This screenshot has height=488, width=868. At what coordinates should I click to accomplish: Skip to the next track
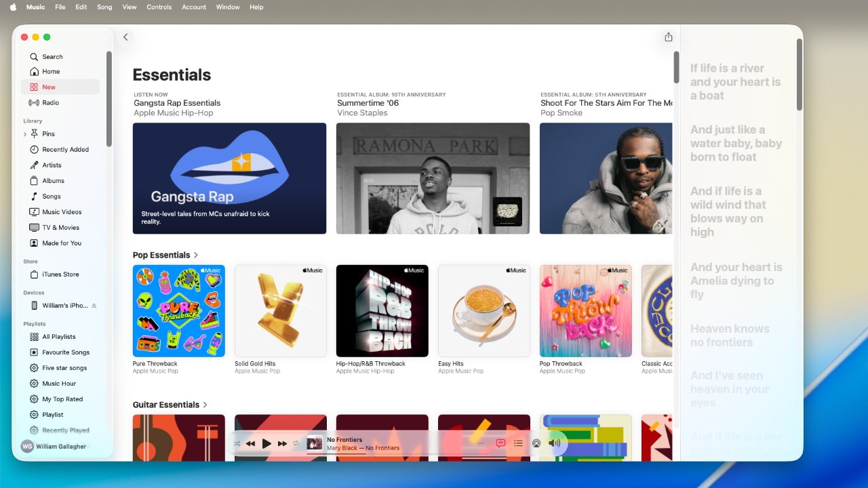pyautogui.click(x=282, y=443)
